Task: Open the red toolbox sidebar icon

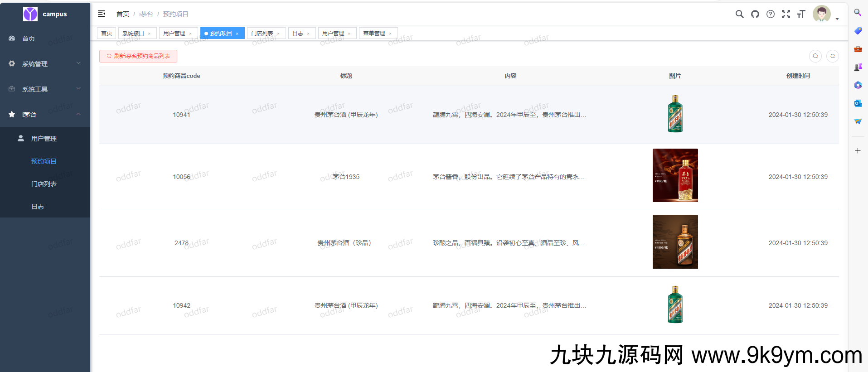Action: 858,49
